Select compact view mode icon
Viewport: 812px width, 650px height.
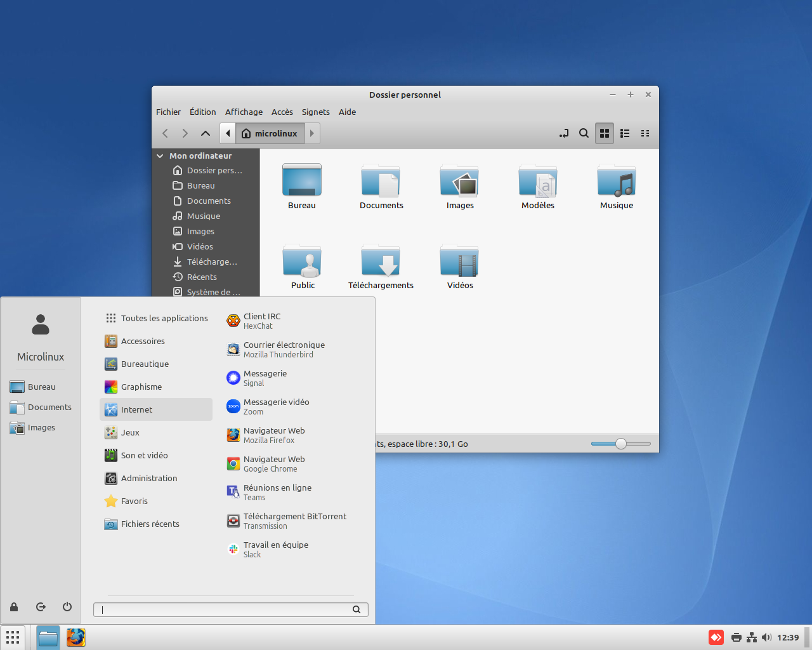645,133
